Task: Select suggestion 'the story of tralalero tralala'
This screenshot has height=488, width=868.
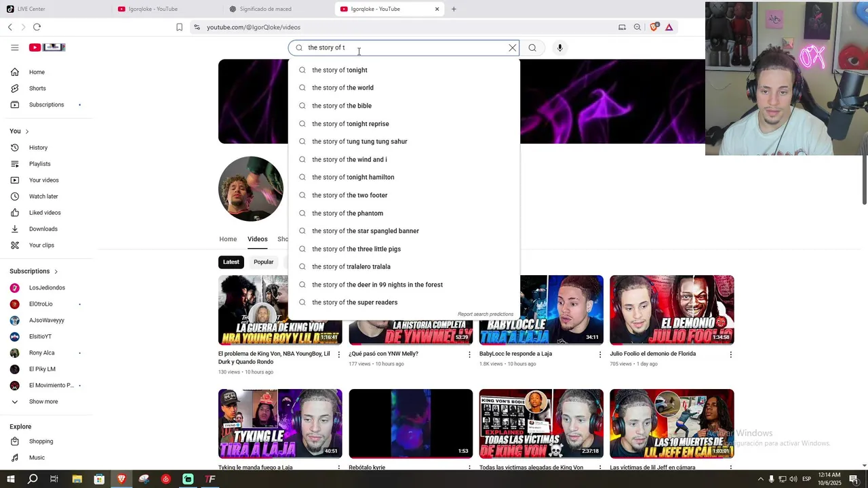Action: click(404, 266)
